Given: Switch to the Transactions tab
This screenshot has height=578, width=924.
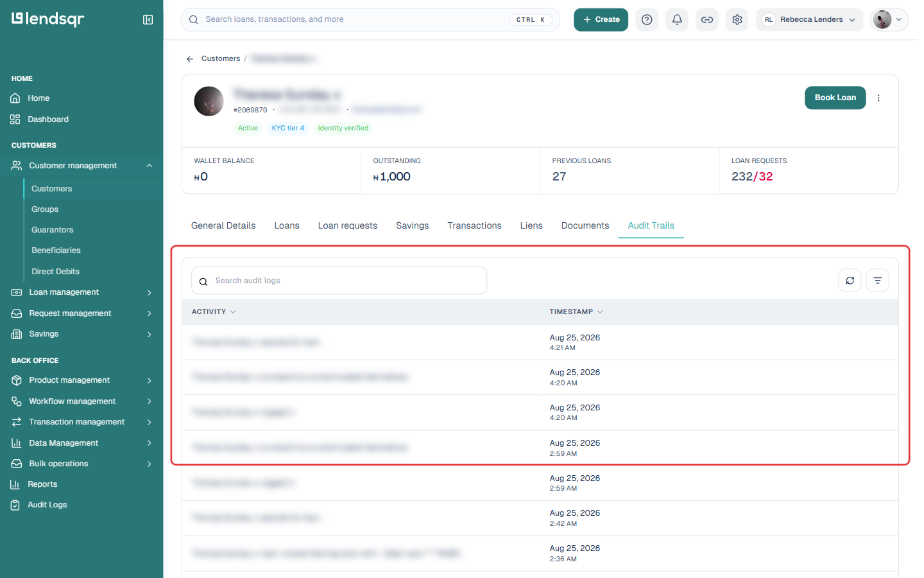Looking at the screenshot, I should coord(475,225).
